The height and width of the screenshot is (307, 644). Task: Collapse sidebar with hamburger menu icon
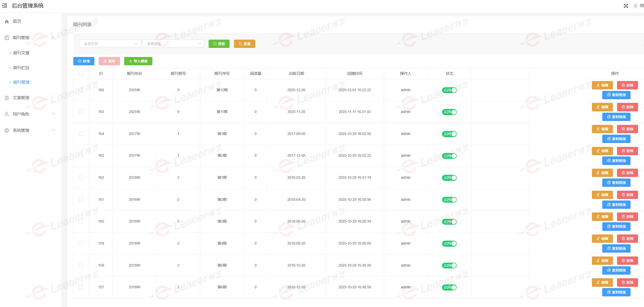point(5,5)
